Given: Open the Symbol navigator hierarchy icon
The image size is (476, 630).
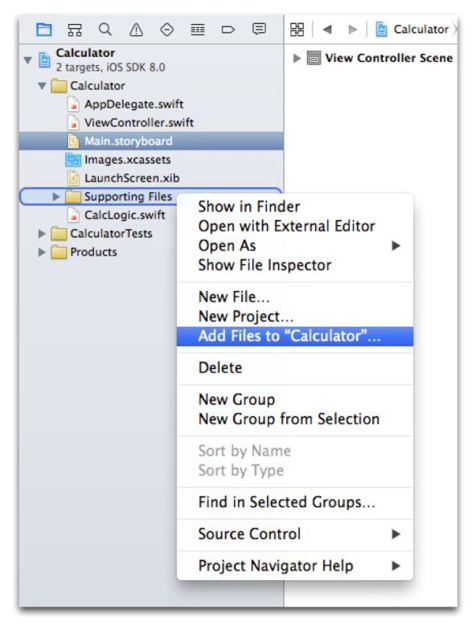Looking at the screenshot, I should tap(75, 30).
